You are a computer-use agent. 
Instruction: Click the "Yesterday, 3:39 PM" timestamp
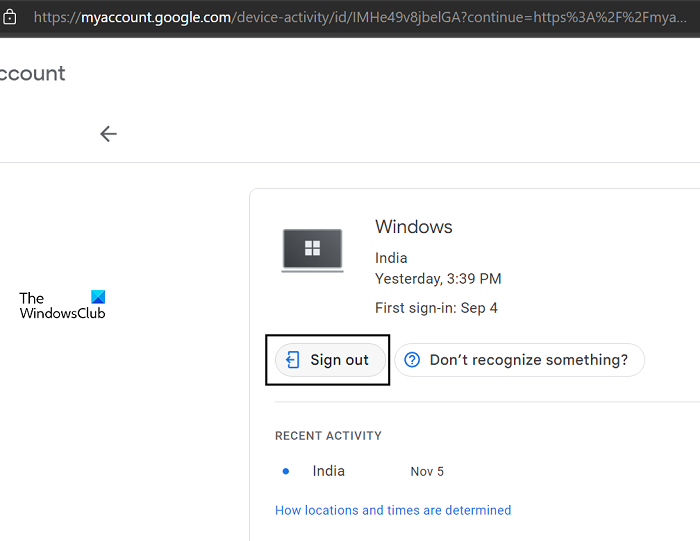click(x=438, y=279)
